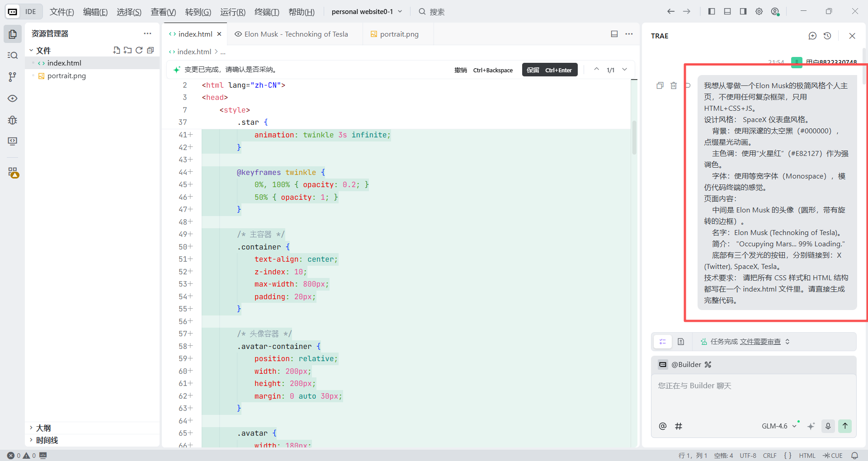Send the chat message with arrow button
The image size is (868, 461).
[x=844, y=426]
